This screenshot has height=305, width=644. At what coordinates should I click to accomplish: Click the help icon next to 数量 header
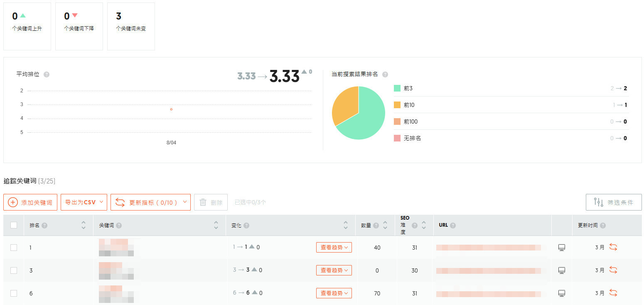[x=376, y=226]
